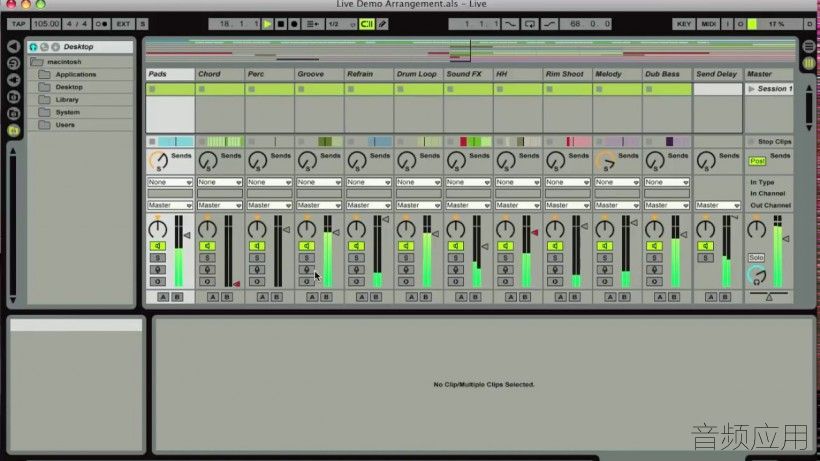Screen dimensions: 820x461
Task: Select the Drum Loop track title
Action: point(418,74)
